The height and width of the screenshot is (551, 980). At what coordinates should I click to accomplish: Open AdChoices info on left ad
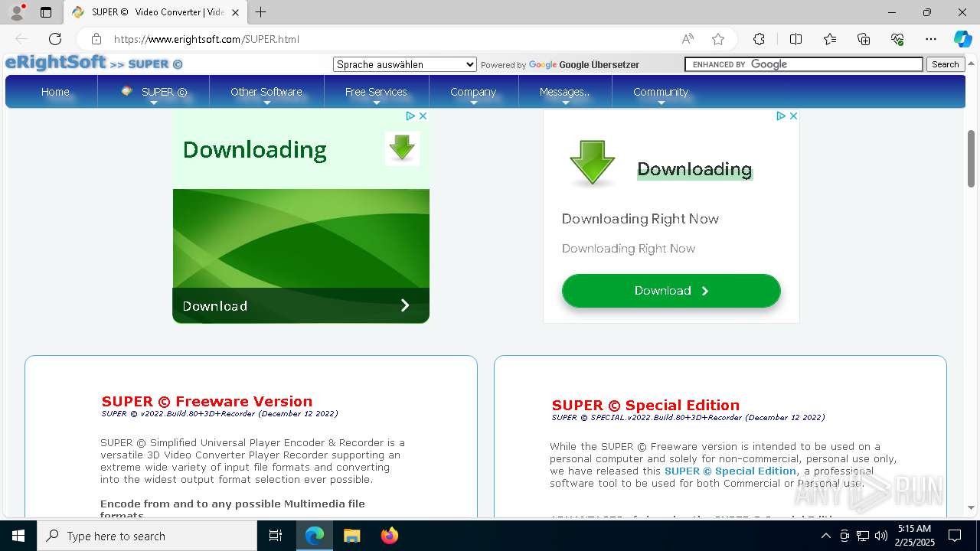pos(410,116)
